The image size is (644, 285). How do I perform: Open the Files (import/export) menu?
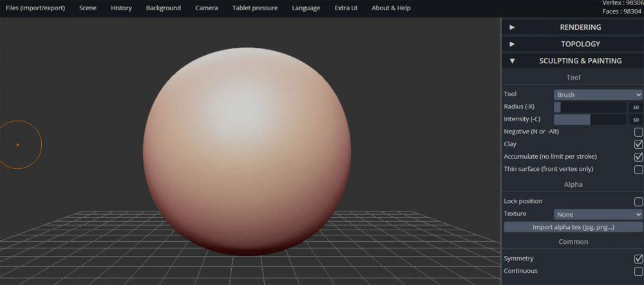click(x=35, y=8)
